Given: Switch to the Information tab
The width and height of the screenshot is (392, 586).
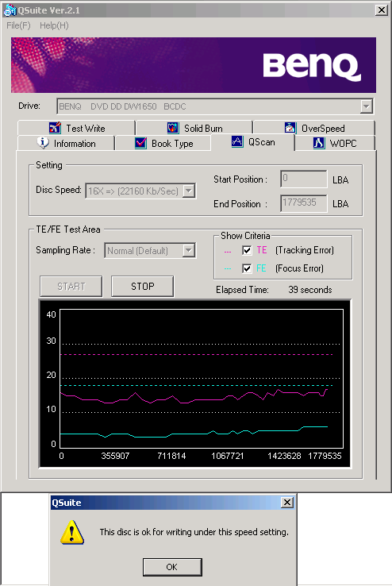Looking at the screenshot, I should tap(66, 143).
